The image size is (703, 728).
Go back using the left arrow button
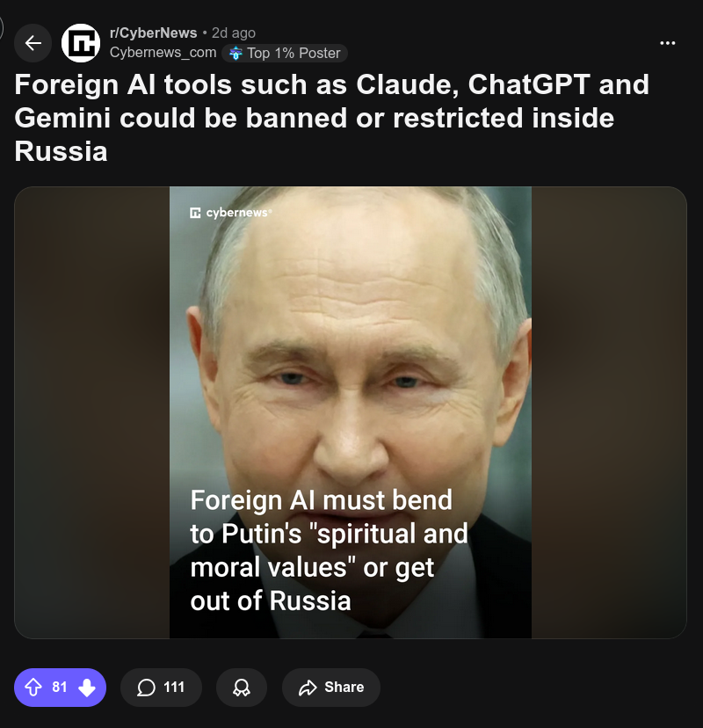[33, 43]
